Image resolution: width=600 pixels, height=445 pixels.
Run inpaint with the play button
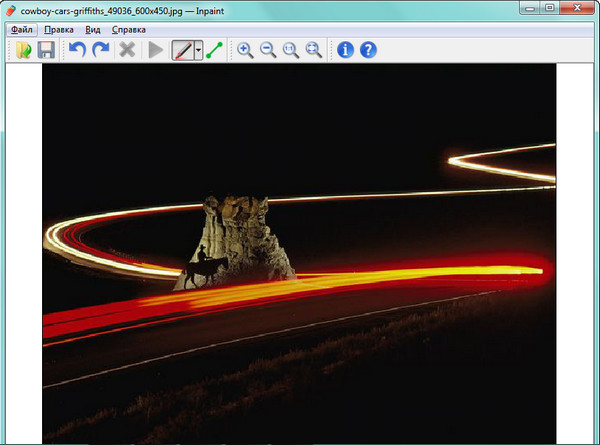tap(155, 49)
